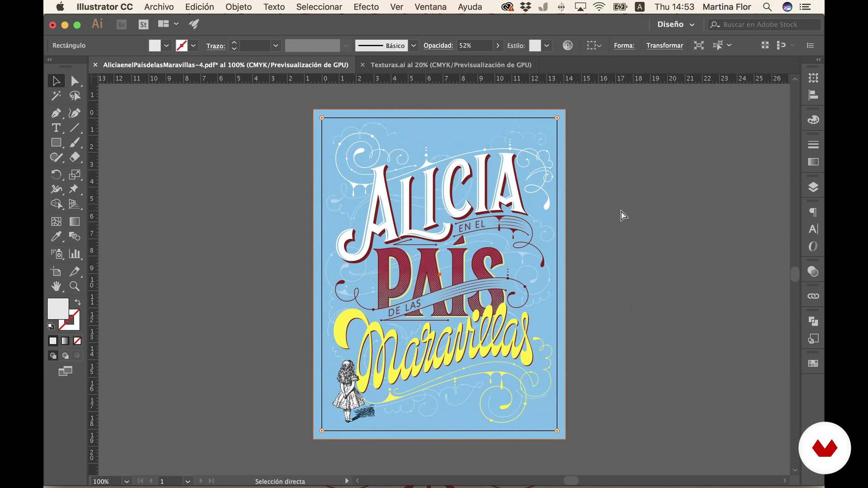The height and width of the screenshot is (488, 868).
Task: Select the Selection tool (black arrow)
Action: click(56, 81)
